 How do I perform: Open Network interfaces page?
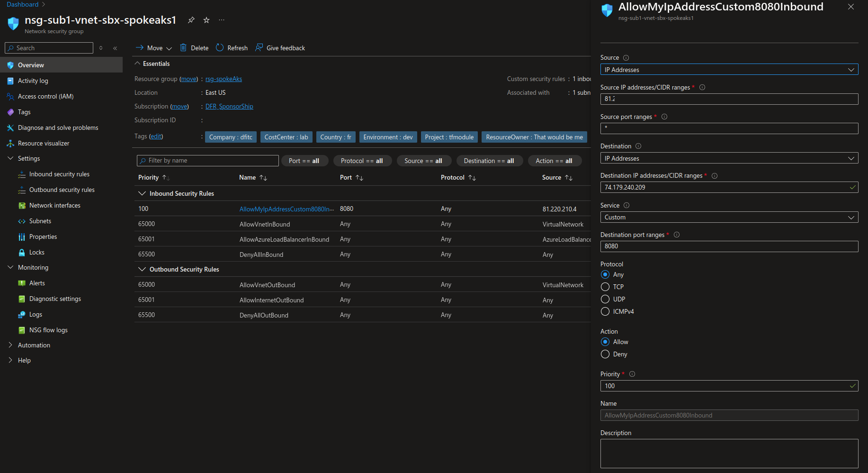pyautogui.click(x=55, y=205)
